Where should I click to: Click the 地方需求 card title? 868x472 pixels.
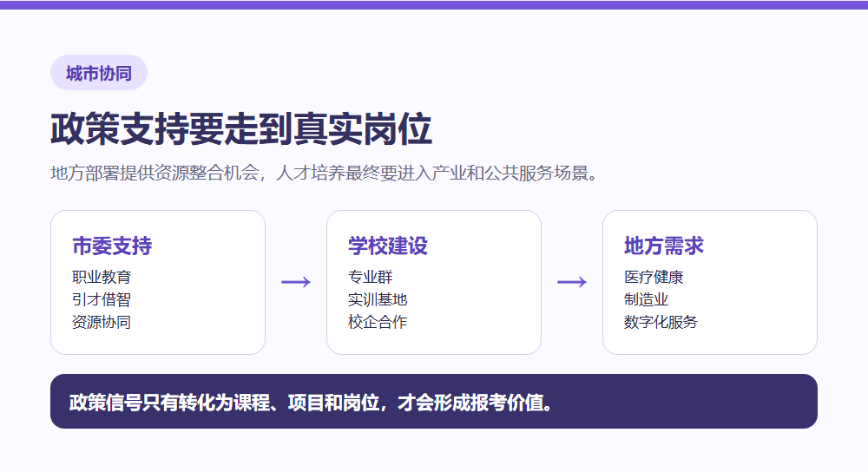664,246
